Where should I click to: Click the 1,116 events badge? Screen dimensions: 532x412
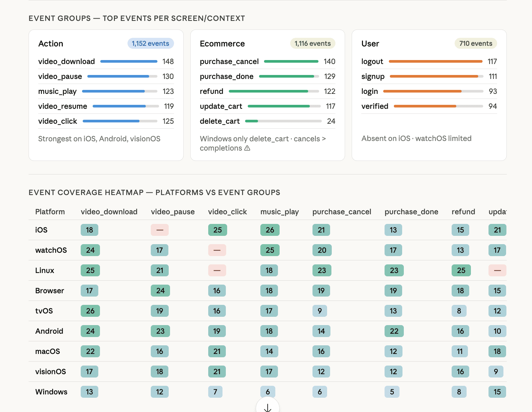pyautogui.click(x=312, y=43)
